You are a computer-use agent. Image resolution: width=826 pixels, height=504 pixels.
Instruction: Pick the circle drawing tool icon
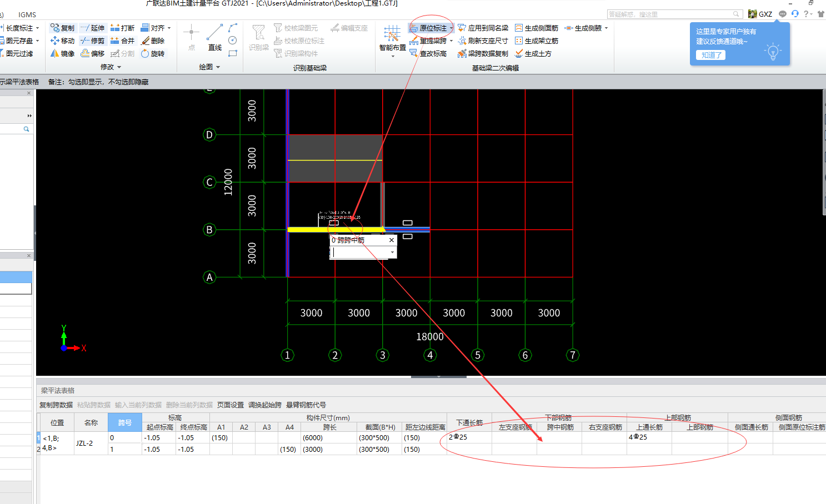(233, 40)
